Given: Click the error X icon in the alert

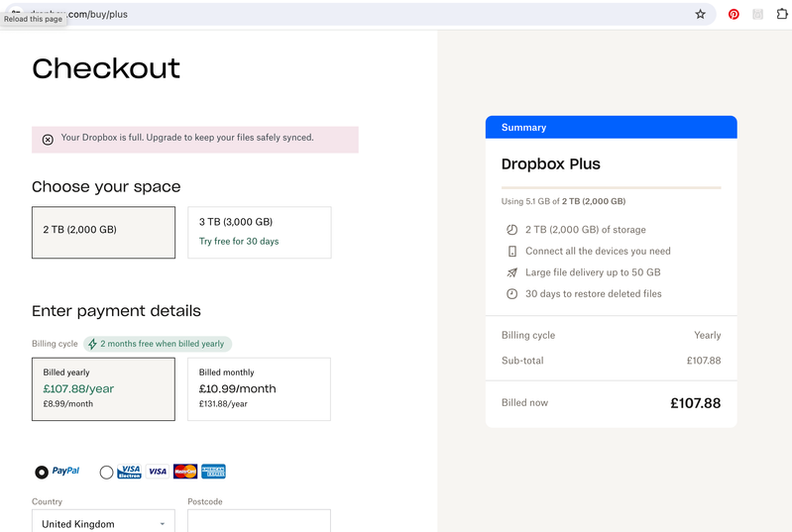Looking at the screenshot, I should 48,140.
